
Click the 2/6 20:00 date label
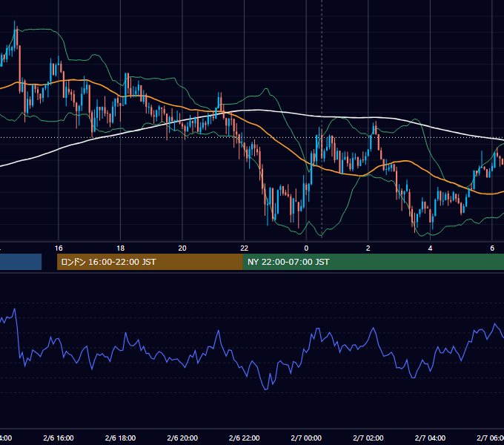click(182, 438)
